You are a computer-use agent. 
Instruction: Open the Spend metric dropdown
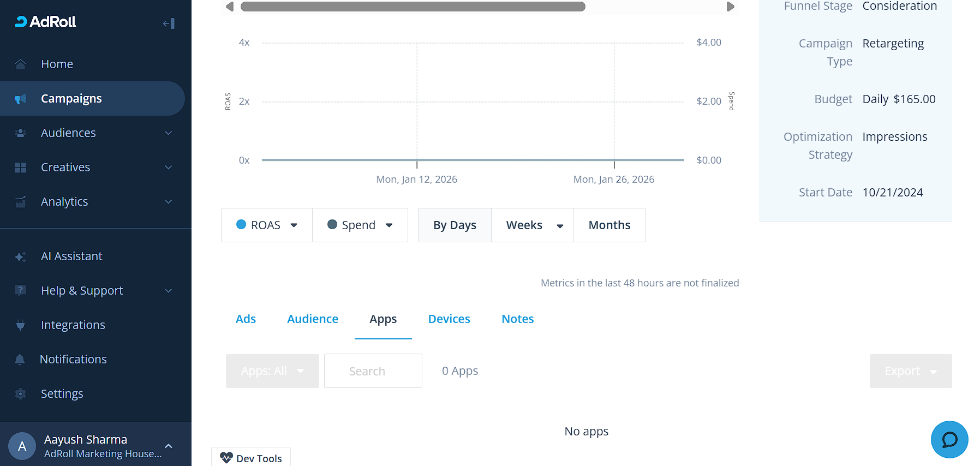pyautogui.click(x=360, y=225)
